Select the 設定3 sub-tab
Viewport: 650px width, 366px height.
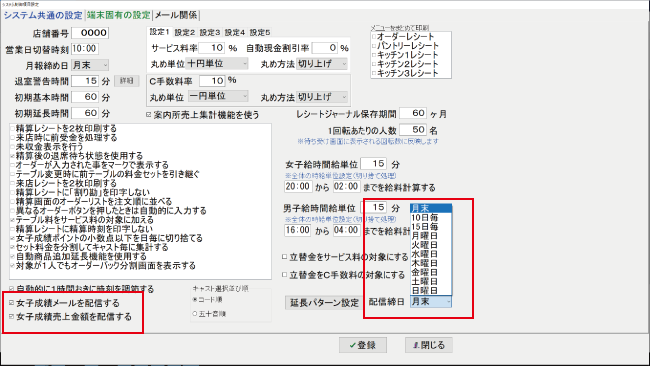pos(210,32)
